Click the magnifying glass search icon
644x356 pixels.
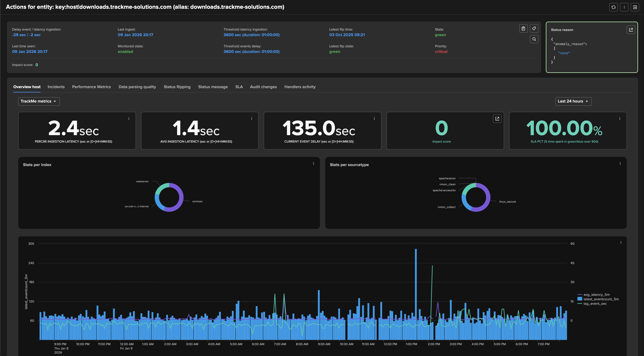[x=534, y=39]
